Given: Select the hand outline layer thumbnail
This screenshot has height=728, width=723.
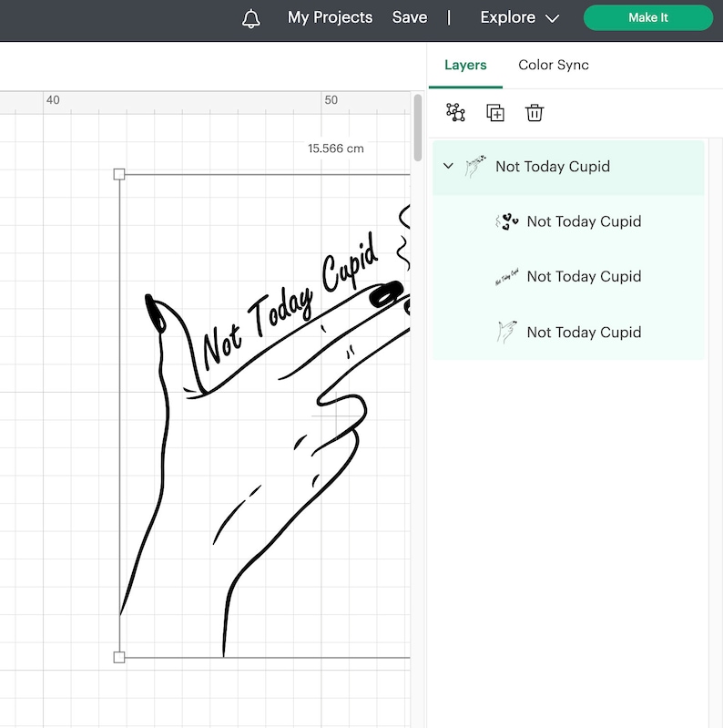Looking at the screenshot, I should [506, 333].
